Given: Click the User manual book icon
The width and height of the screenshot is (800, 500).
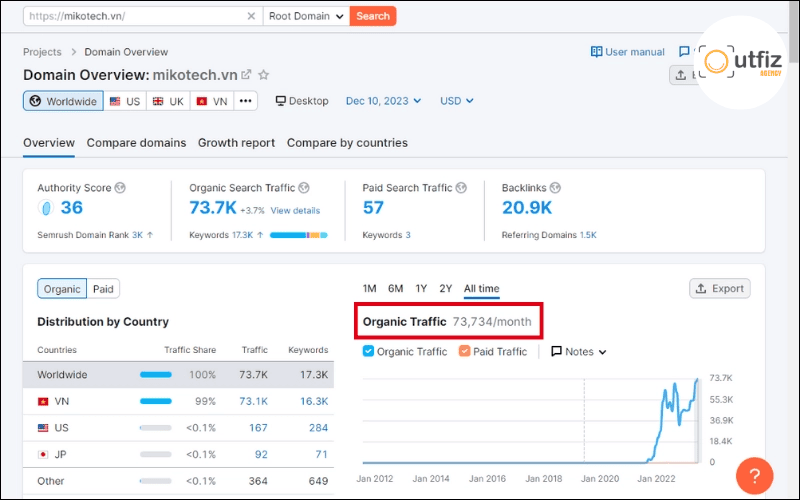Looking at the screenshot, I should [596, 52].
